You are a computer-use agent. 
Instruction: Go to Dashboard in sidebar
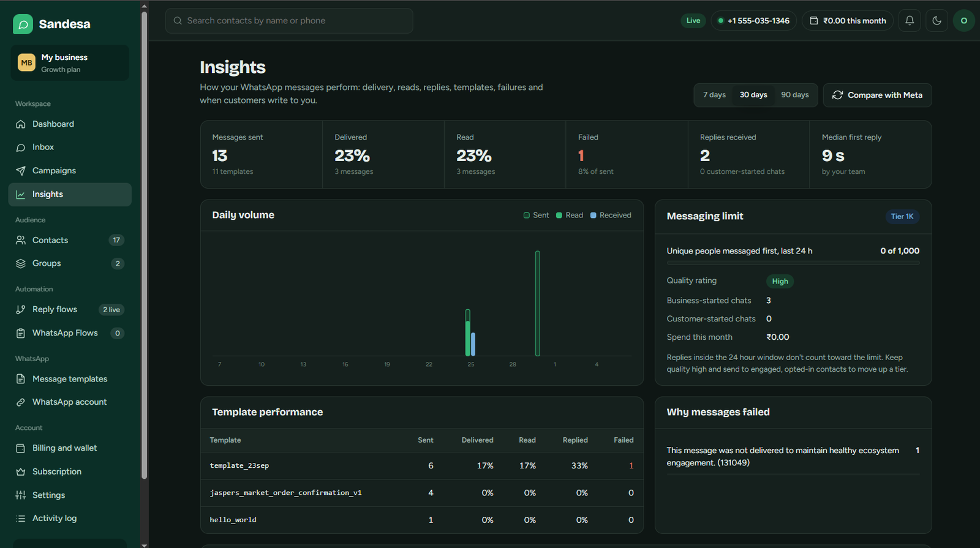click(x=70, y=124)
